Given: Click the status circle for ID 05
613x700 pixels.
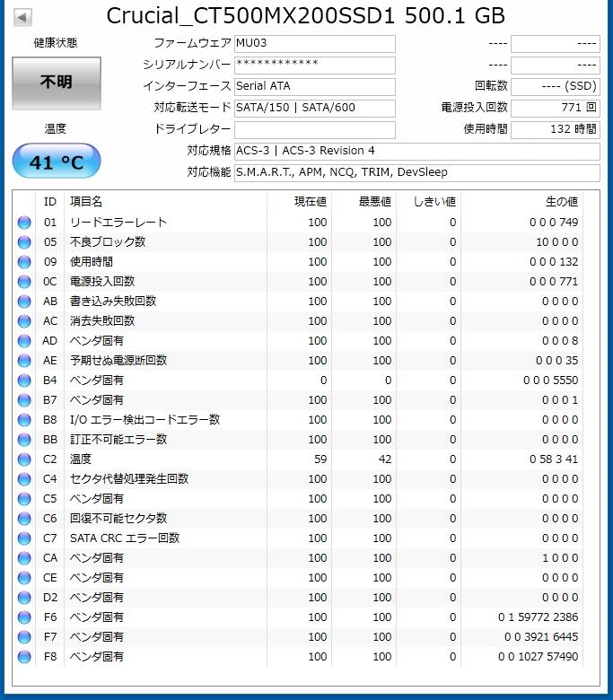Looking at the screenshot, I should coord(24,242).
